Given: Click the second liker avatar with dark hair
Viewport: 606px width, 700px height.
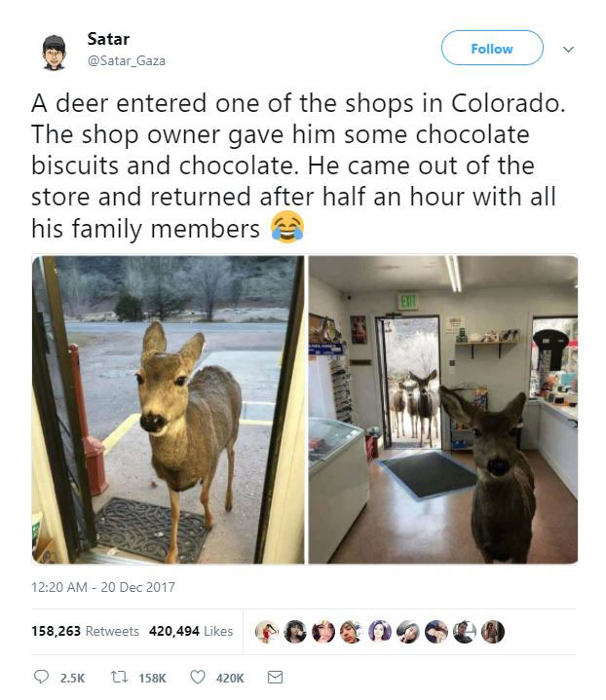Looking at the screenshot, I should pos(295,632).
